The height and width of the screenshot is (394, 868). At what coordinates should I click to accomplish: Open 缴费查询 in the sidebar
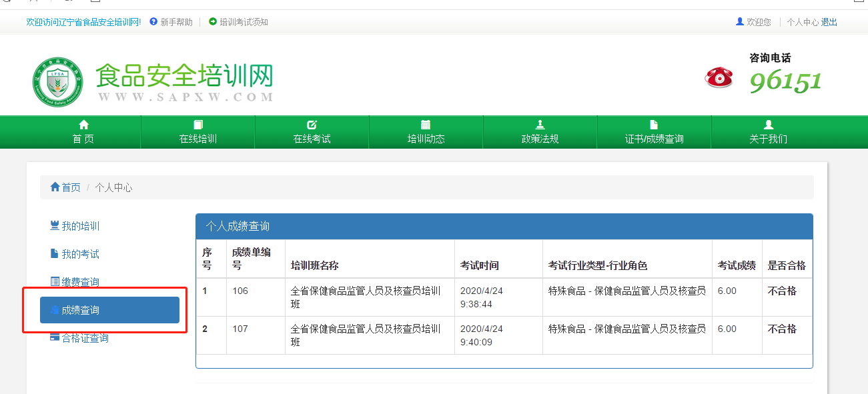click(x=80, y=282)
